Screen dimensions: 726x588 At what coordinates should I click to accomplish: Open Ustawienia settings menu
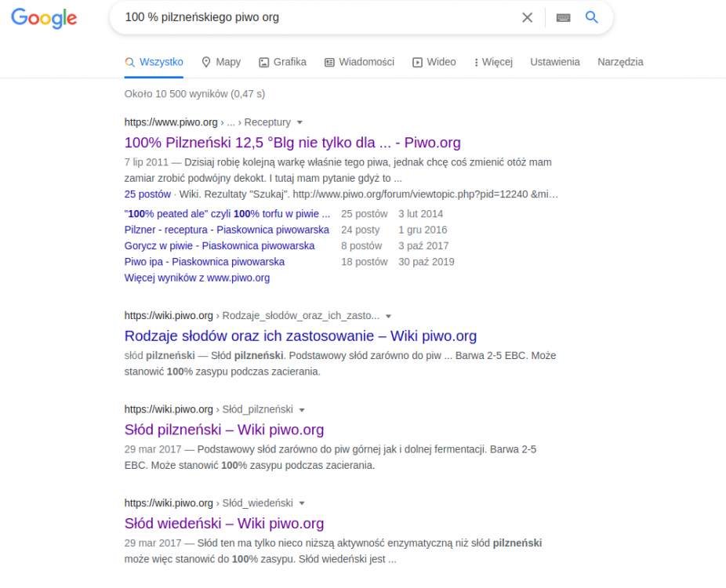[554, 62]
